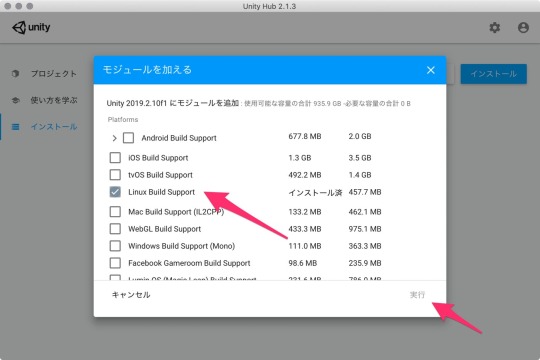Click the 677.8 MB download size
The width and height of the screenshot is (540, 360).
305,136
